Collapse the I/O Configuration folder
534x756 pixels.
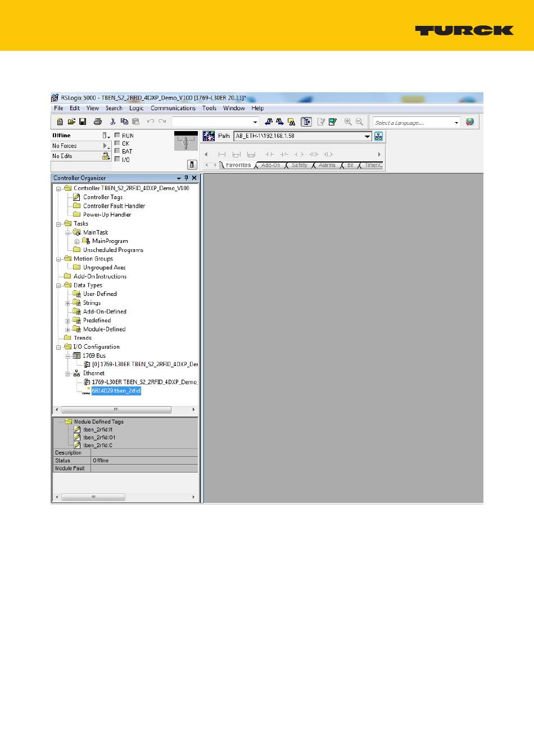tap(58, 348)
